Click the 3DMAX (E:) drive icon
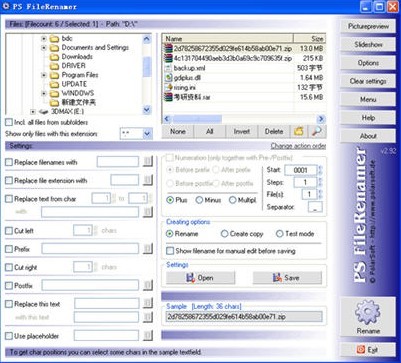Viewport: 401px width, 363px height. point(43,111)
